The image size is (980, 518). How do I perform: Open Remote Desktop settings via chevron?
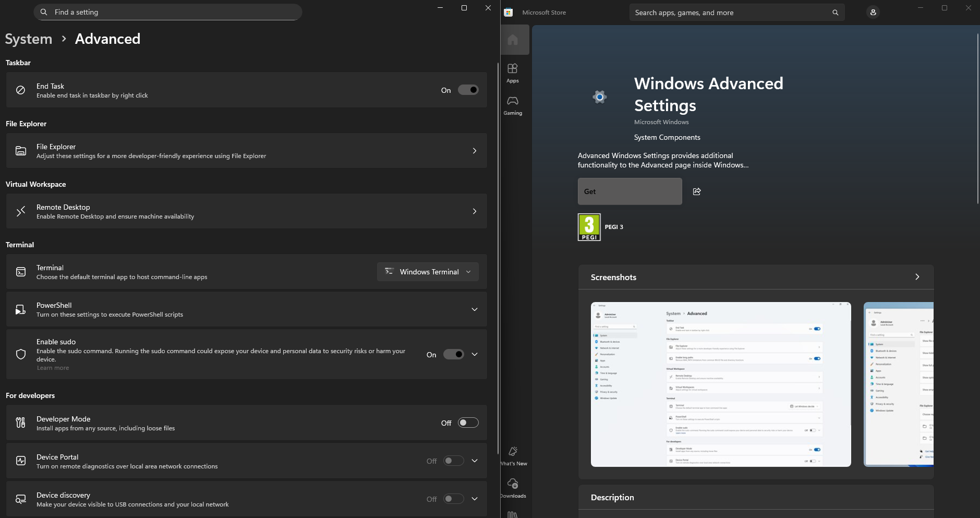tap(475, 211)
